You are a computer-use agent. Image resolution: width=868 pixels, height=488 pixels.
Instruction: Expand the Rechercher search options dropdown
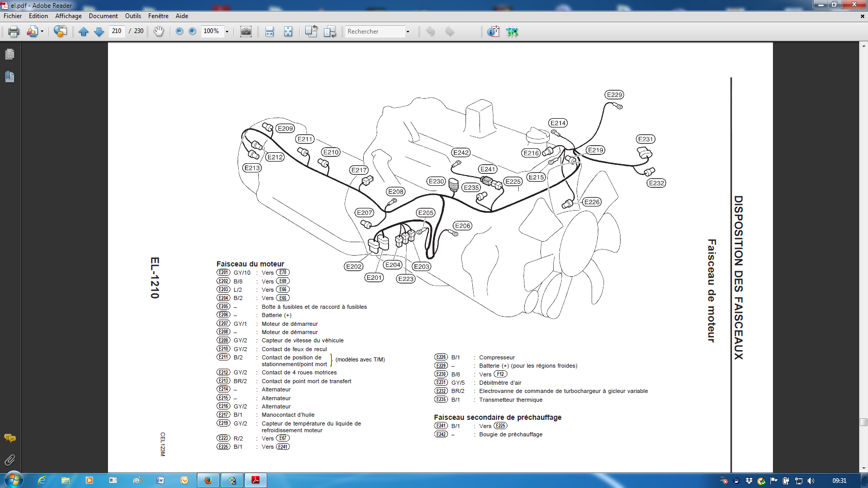coord(408,32)
